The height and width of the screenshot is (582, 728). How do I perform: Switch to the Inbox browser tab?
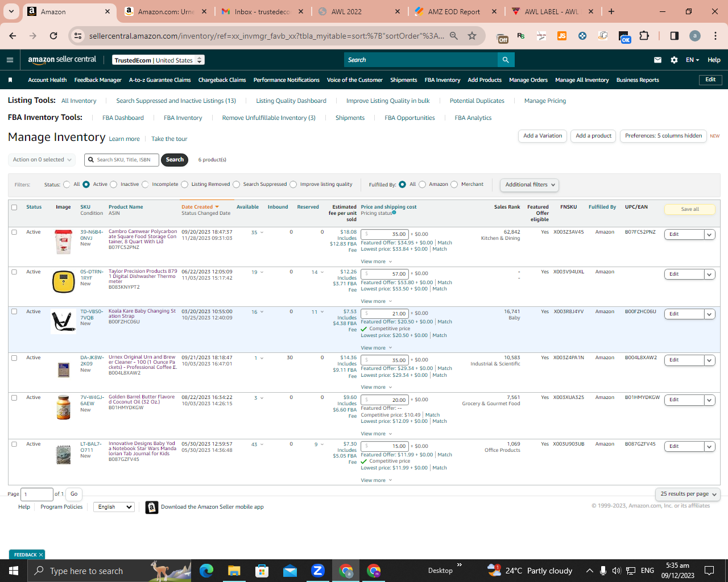263,11
